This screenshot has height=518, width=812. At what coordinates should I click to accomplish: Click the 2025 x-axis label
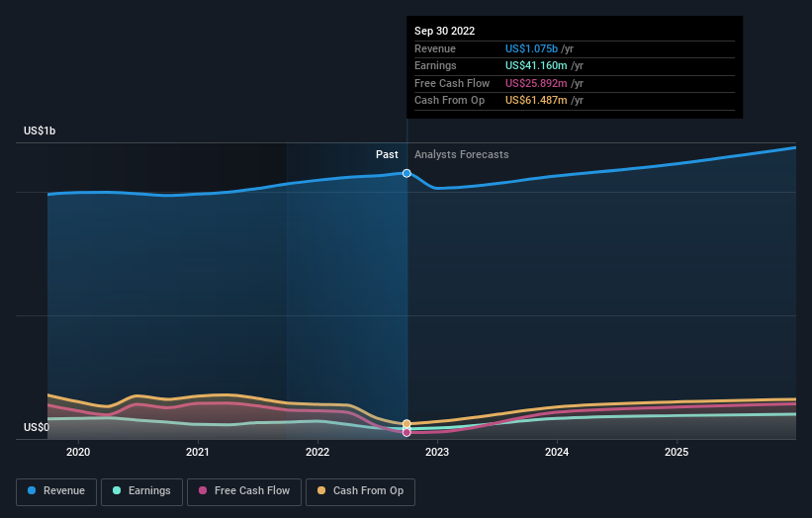(677, 453)
